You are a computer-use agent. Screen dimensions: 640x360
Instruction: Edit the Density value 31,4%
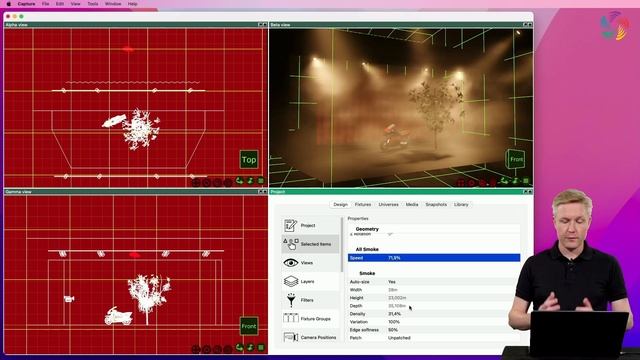[x=394, y=314]
